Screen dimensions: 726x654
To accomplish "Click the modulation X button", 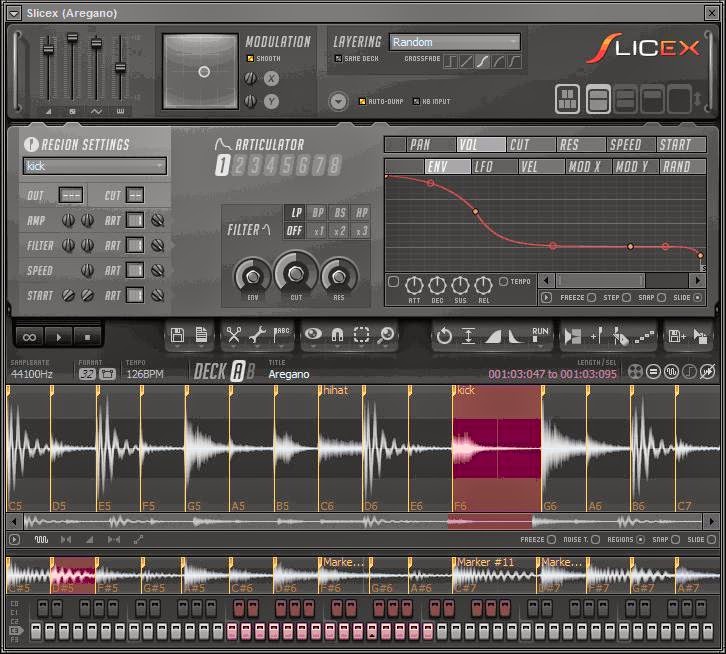I will (x=271, y=79).
